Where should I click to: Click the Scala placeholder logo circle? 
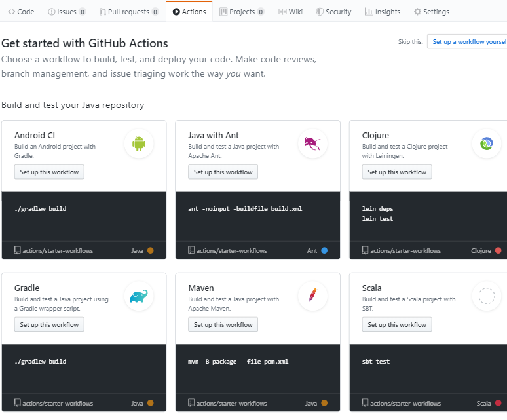487,296
